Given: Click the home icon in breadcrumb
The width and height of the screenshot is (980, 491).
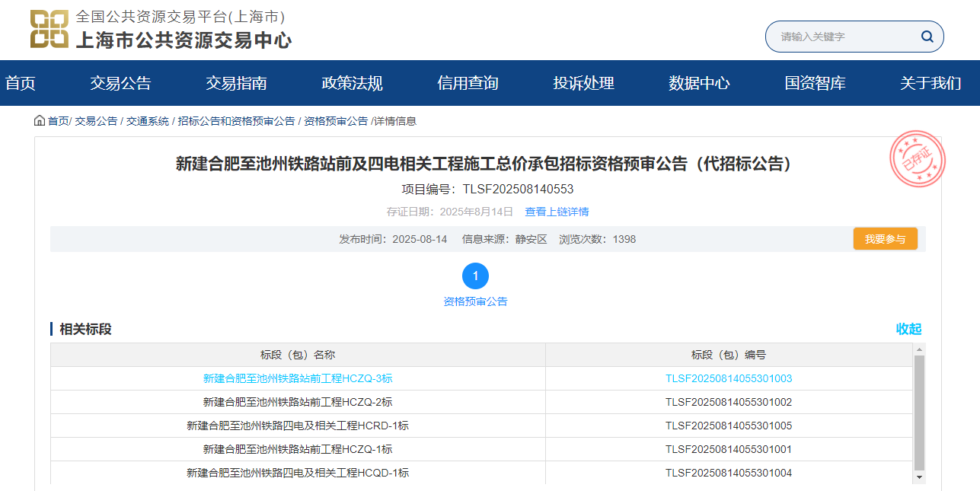Looking at the screenshot, I should point(40,121).
